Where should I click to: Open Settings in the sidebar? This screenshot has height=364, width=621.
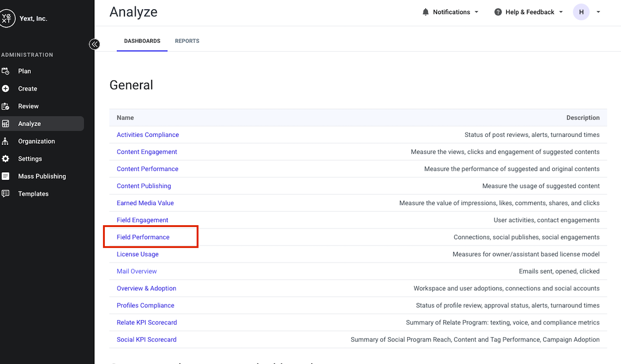[x=30, y=159]
